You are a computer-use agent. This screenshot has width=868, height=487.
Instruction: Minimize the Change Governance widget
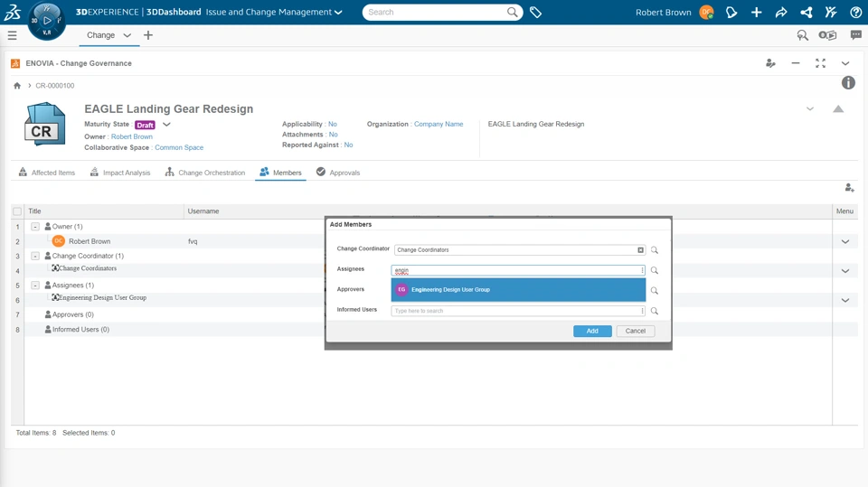pyautogui.click(x=796, y=63)
